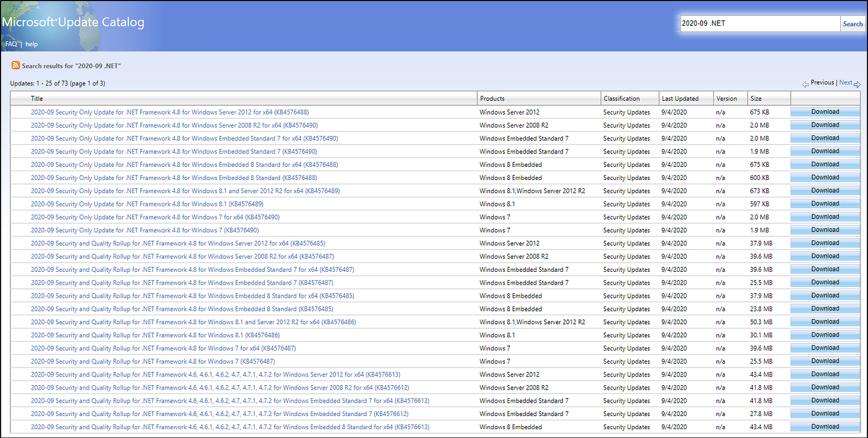Viewport: 868px width, 438px height.
Task: Download the 1.9 MB Embedded Standard 7 Security Only update
Action: pyautogui.click(x=825, y=151)
